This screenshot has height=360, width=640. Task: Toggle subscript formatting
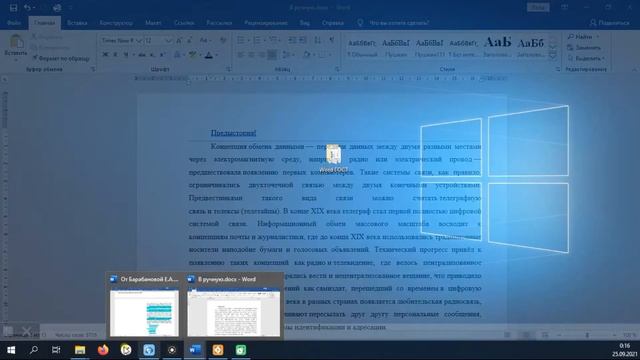152,55
